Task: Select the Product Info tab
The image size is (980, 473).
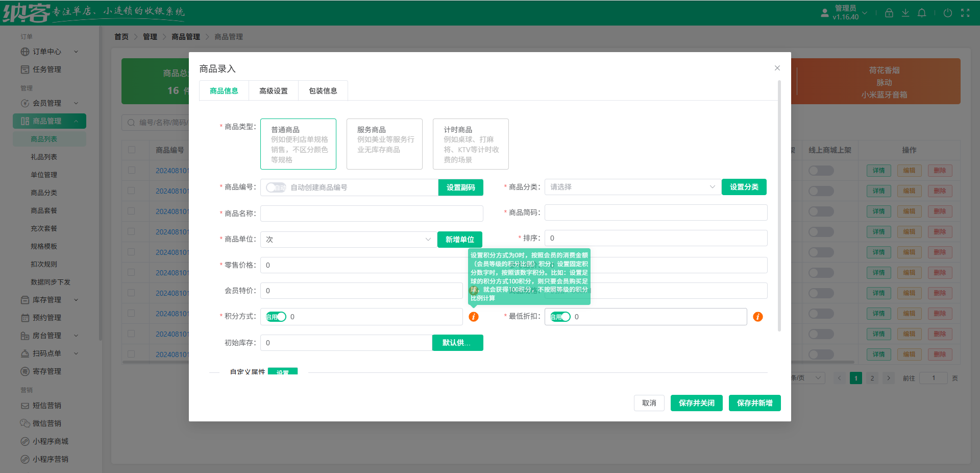Action: (224, 90)
